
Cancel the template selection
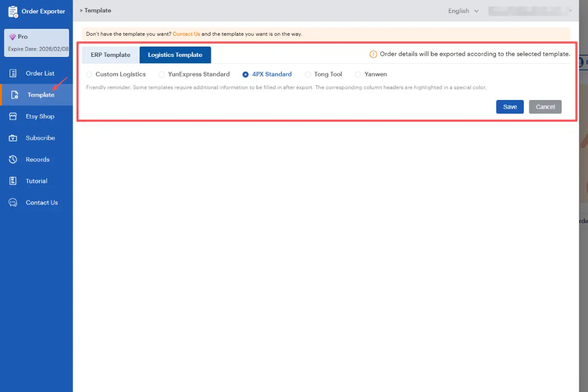coord(545,106)
